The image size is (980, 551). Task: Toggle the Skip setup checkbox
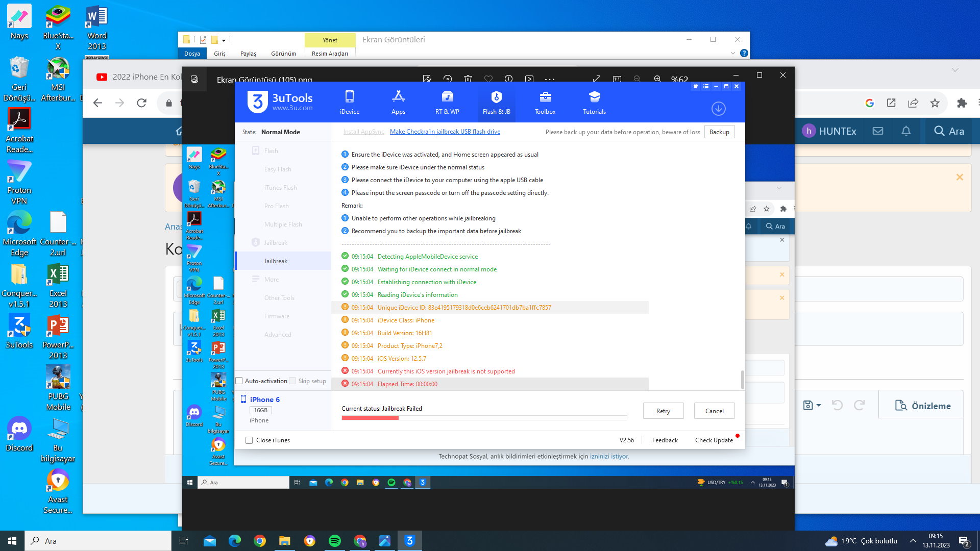pyautogui.click(x=292, y=381)
